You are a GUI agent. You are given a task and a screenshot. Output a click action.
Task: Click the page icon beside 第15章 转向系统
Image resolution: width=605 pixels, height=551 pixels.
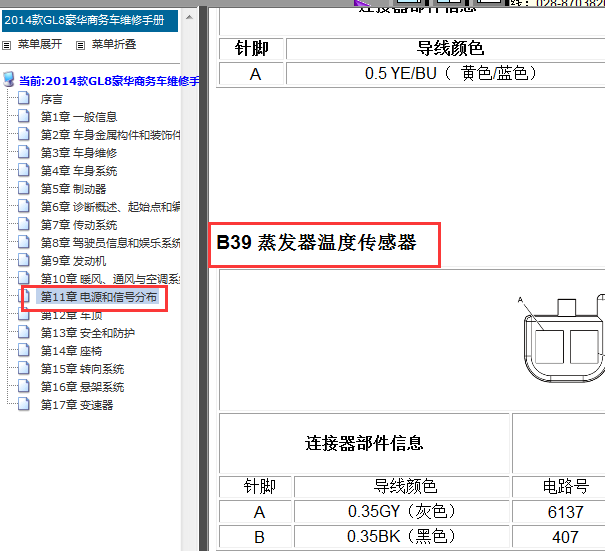tap(24, 367)
